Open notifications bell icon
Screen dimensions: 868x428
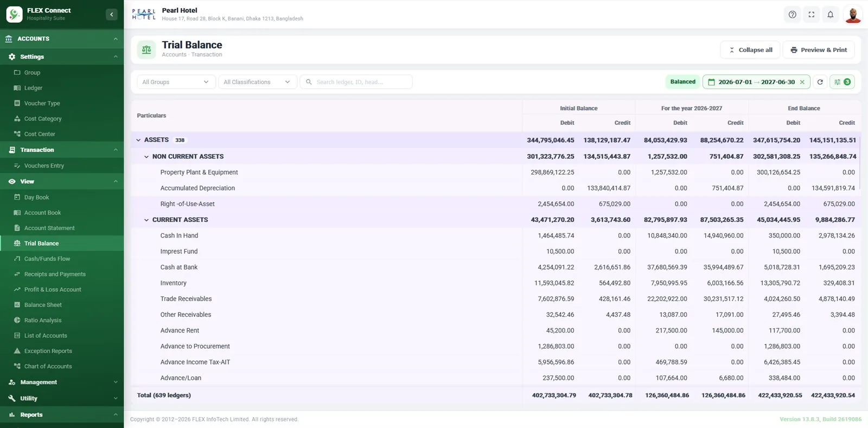click(831, 15)
